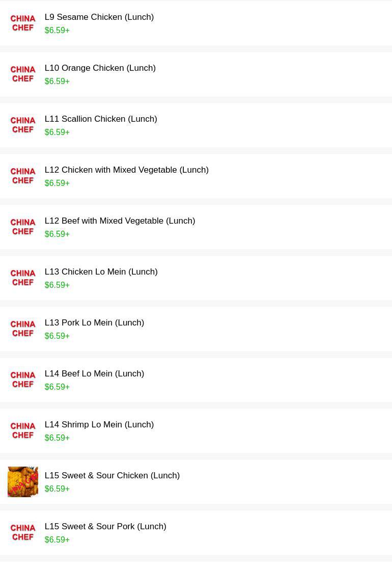Pick L15 Sweet & Sour Chicken (Lunch) title
392x569 pixels.
click(x=112, y=476)
